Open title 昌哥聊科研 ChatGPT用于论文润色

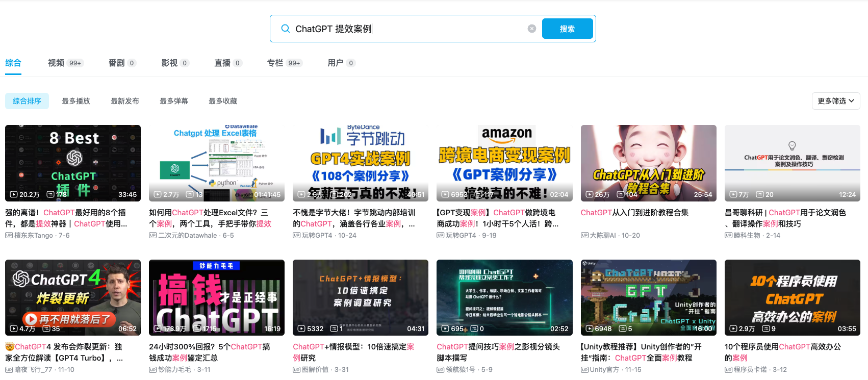coord(785,218)
